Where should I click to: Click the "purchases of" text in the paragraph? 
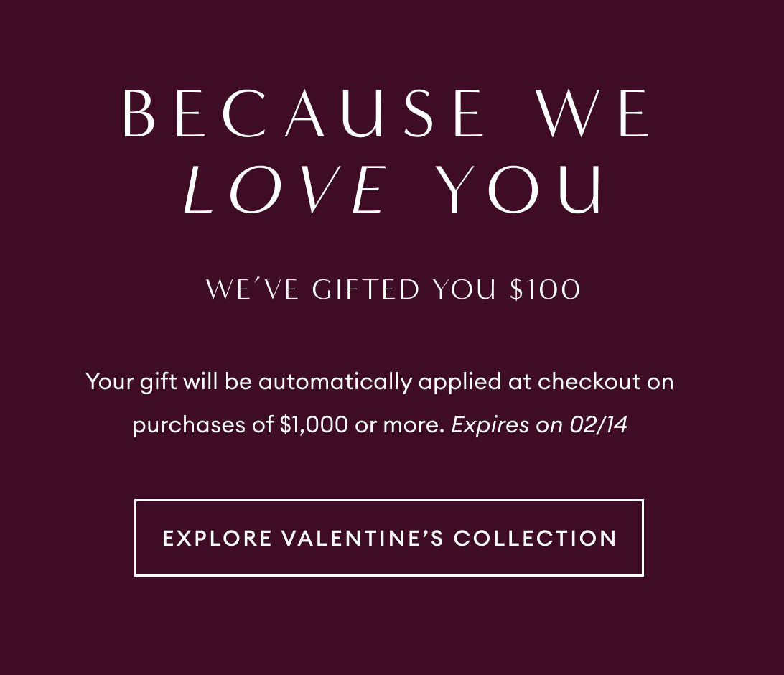199,424
